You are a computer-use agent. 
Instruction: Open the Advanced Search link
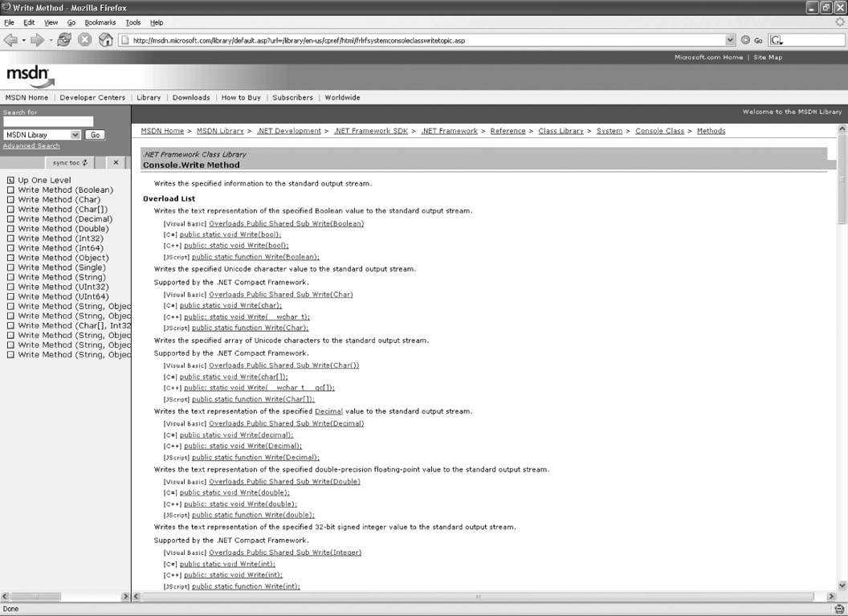(x=31, y=146)
